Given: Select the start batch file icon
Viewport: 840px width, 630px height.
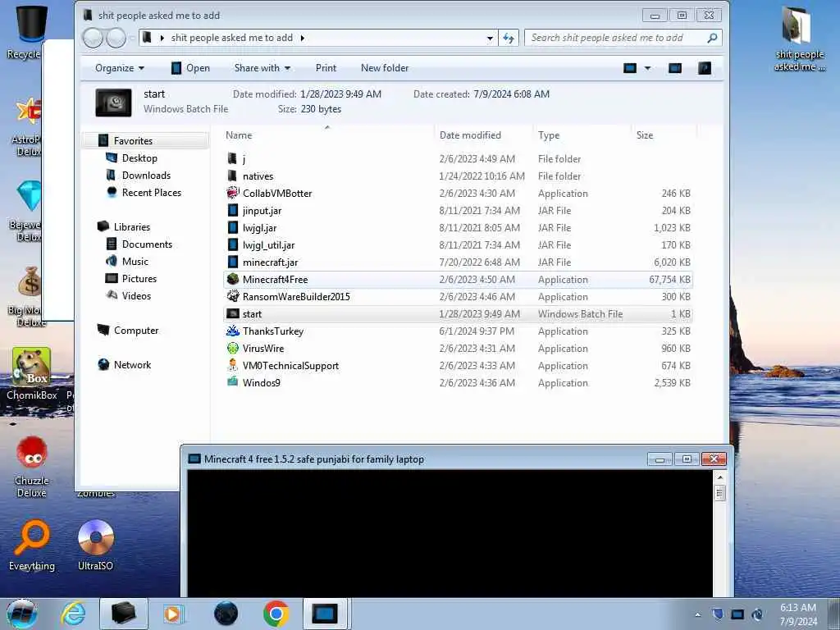Looking at the screenshot, I should tap(232, 314).
